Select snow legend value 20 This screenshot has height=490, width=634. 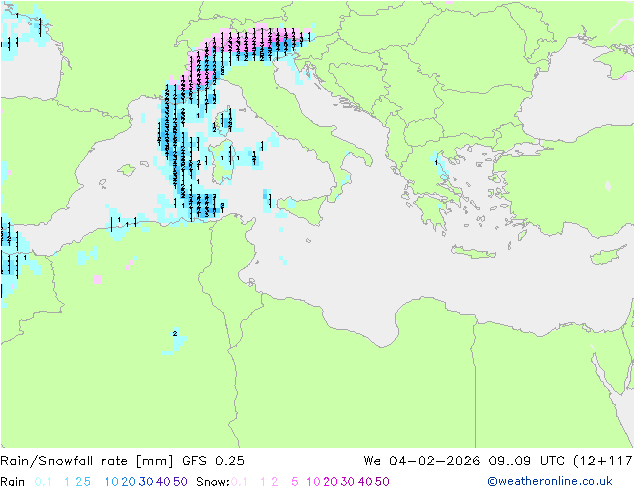tap(330, 482)
